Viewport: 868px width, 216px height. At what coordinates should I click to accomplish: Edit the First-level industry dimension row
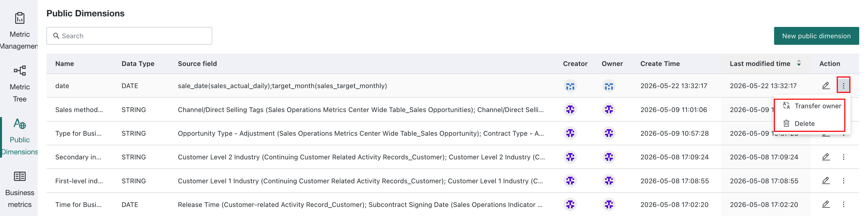pos(826,181)
